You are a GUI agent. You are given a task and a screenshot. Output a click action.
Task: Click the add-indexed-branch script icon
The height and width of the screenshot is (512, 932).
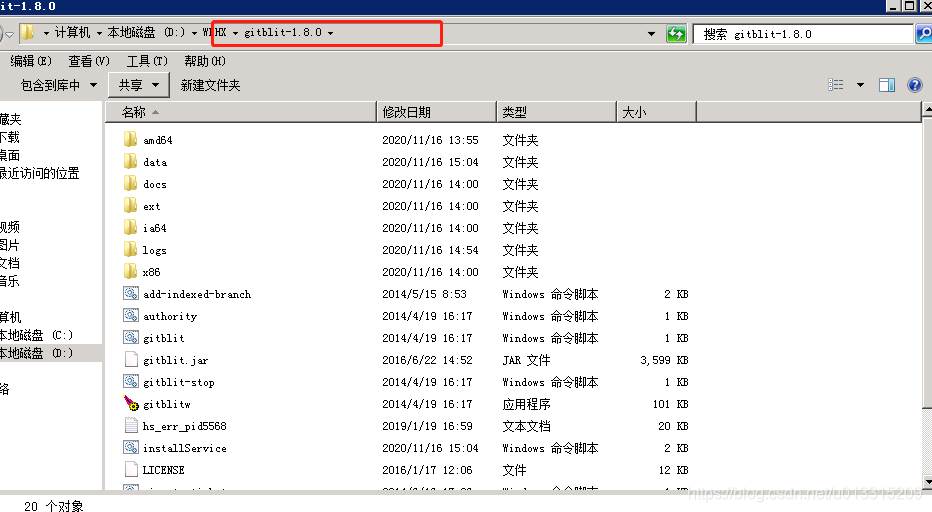click(131, 293)
